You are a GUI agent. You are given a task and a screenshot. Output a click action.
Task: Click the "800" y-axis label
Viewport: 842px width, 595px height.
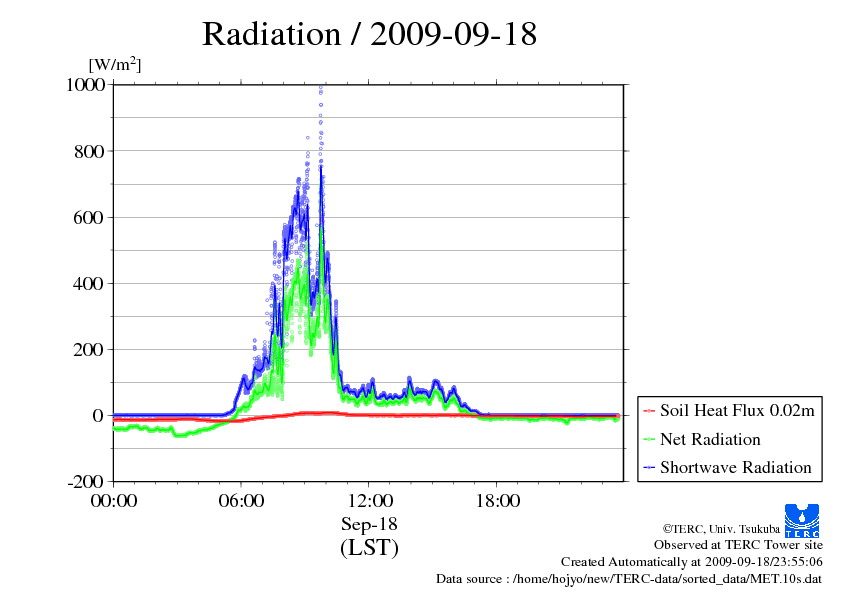click(89, 151)
